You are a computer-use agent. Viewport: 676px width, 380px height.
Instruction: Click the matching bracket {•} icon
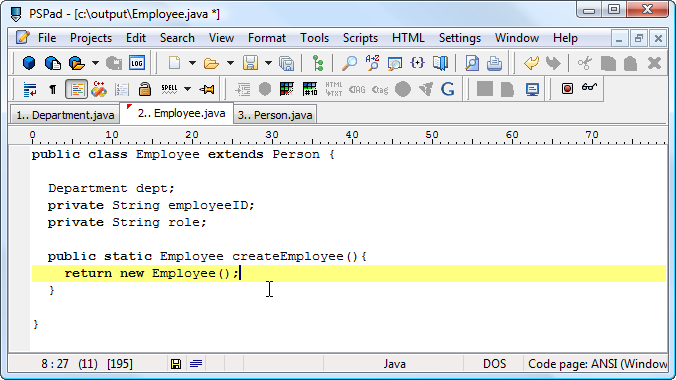[417, 63]
